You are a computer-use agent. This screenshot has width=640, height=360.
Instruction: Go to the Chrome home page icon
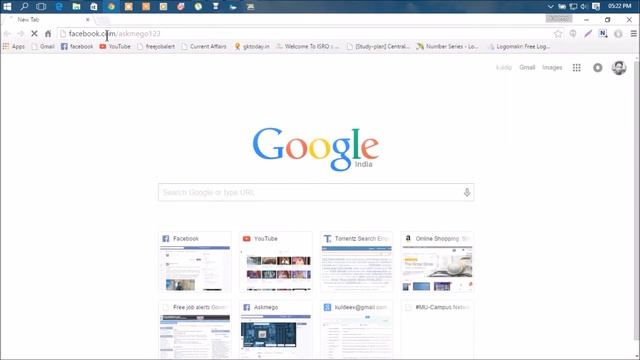click(x=48, y=33)
